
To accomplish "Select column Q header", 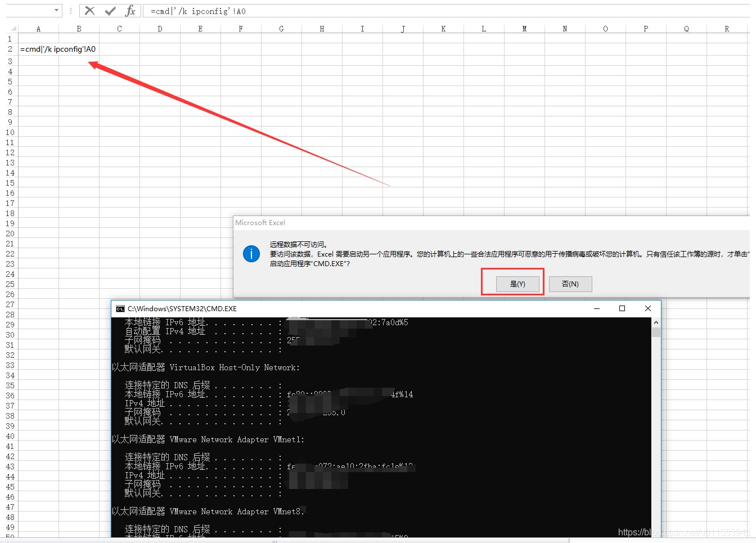I will pos(686,29).
